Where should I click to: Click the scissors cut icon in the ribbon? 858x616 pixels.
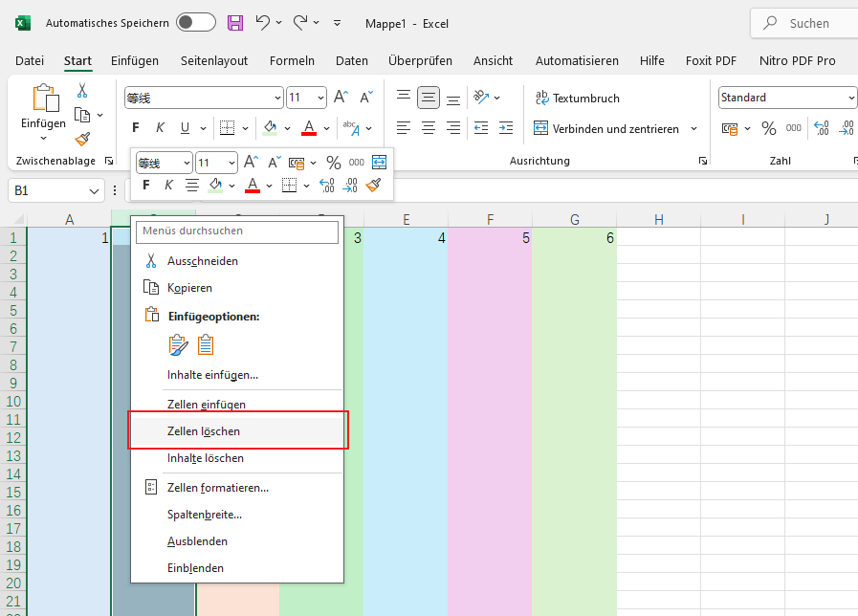[x=82, y=90]
